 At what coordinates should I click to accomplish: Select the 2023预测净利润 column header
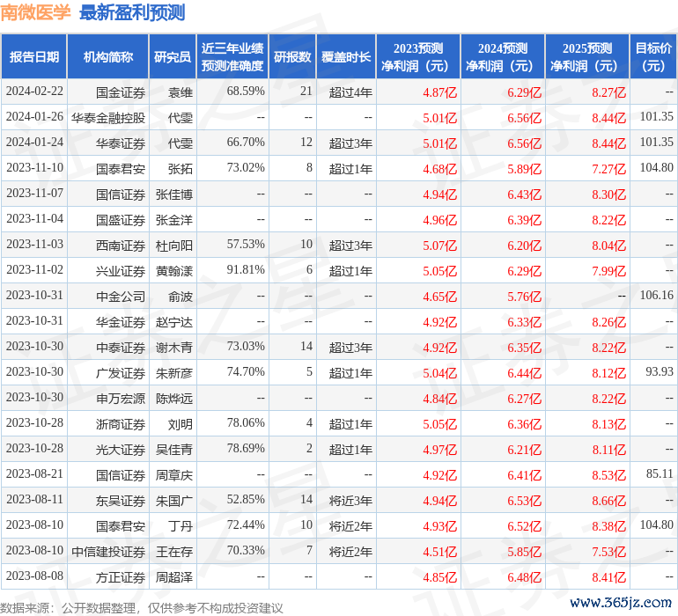pos(418,56)
